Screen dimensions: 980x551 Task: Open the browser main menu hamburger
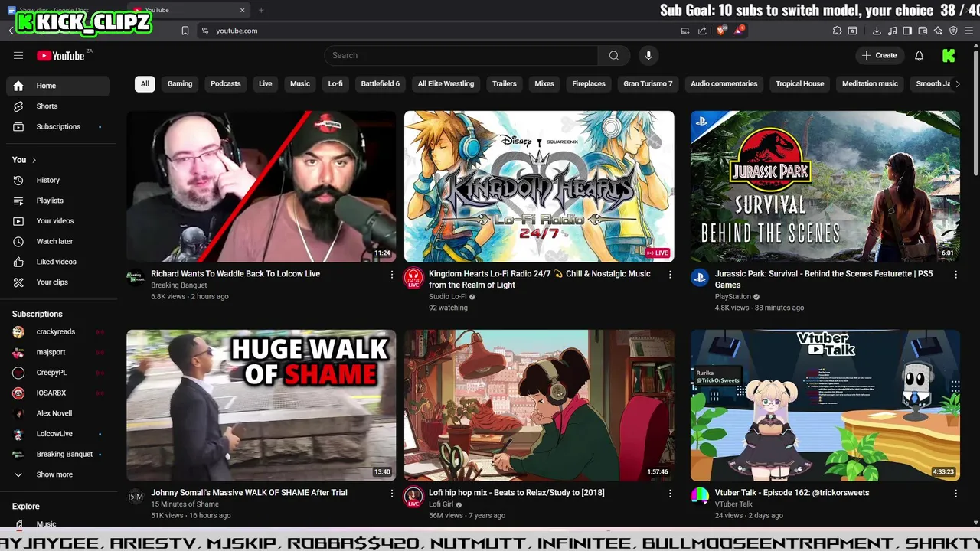[x=969, y=31]
